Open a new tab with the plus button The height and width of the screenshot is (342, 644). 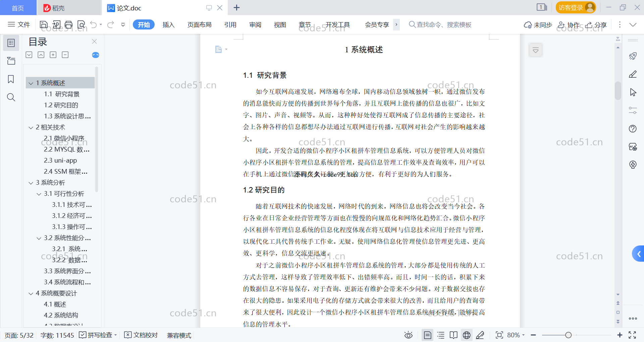pos(236,7)
